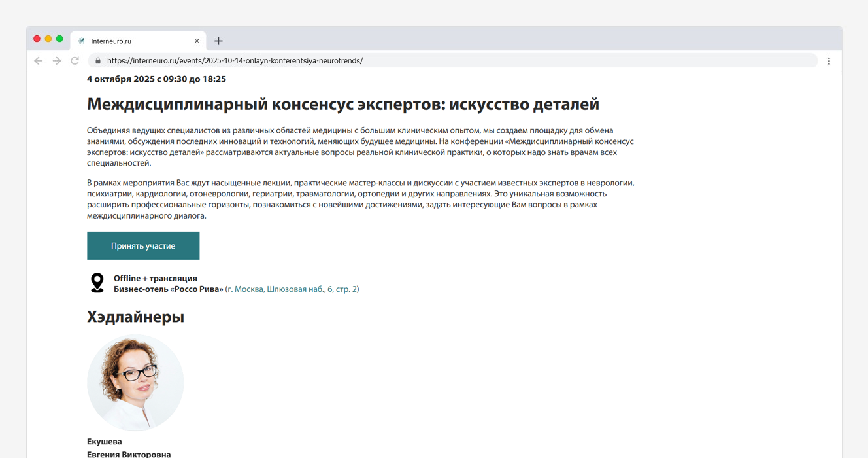Reload the page with the refresh icon
The height and width of the screenshot is (458, 868).
[75, 60]
